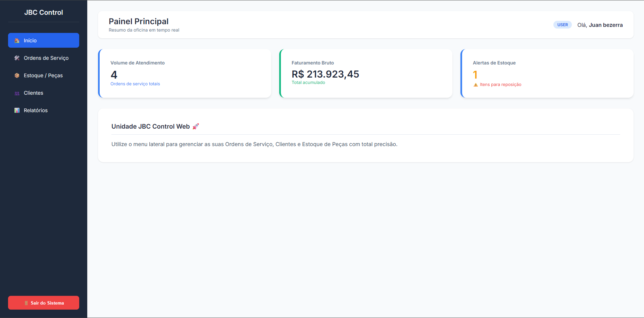Click the rocket emoji in Unidade JBC Control Web
The image size is (644, 318).
[196, 126]
